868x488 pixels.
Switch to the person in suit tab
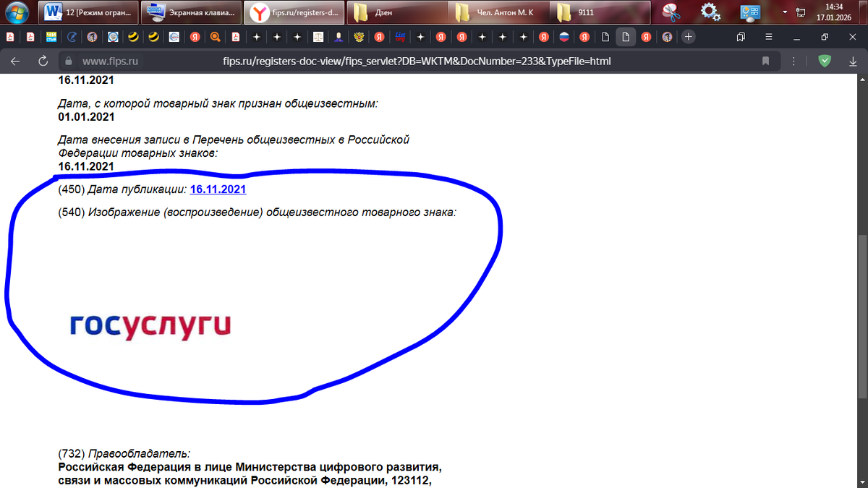[x=338, y=36]
